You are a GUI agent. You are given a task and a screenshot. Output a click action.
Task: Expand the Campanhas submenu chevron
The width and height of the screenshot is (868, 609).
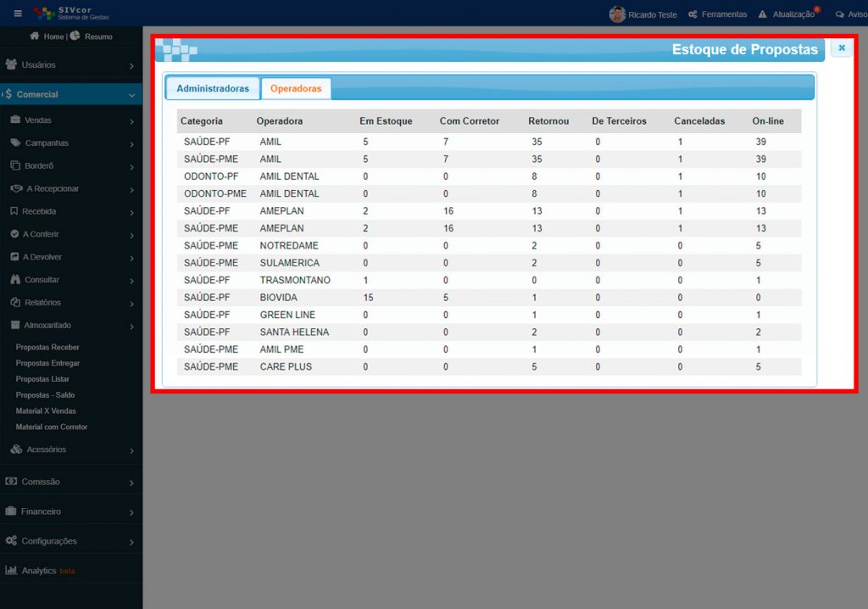click(x=131, y=144)
